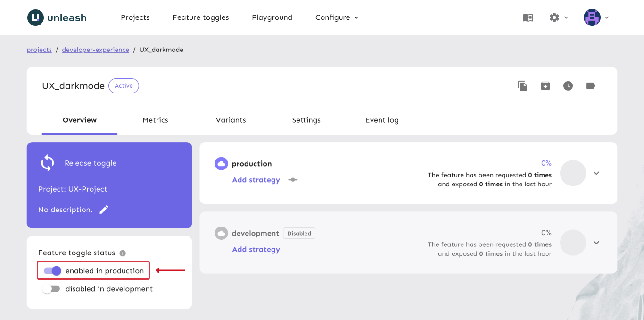The width and height of the screenshot is (644, 320).
Task: Open the documentation book icon
Action: coord(528,17)
